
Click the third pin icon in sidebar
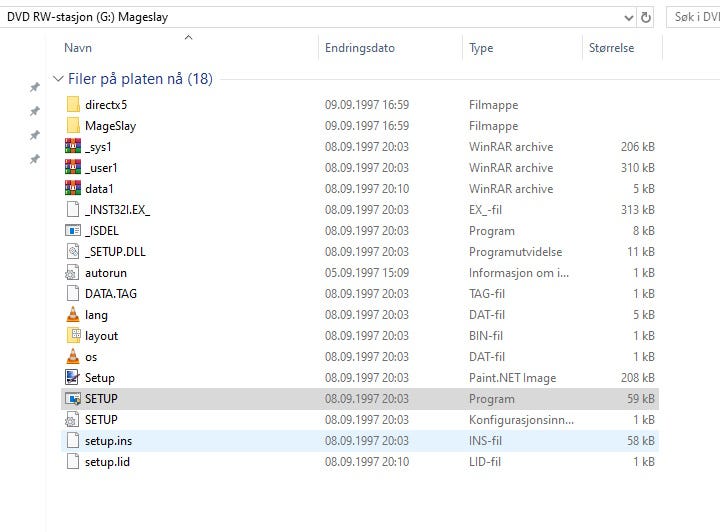(x=34, y=135)
